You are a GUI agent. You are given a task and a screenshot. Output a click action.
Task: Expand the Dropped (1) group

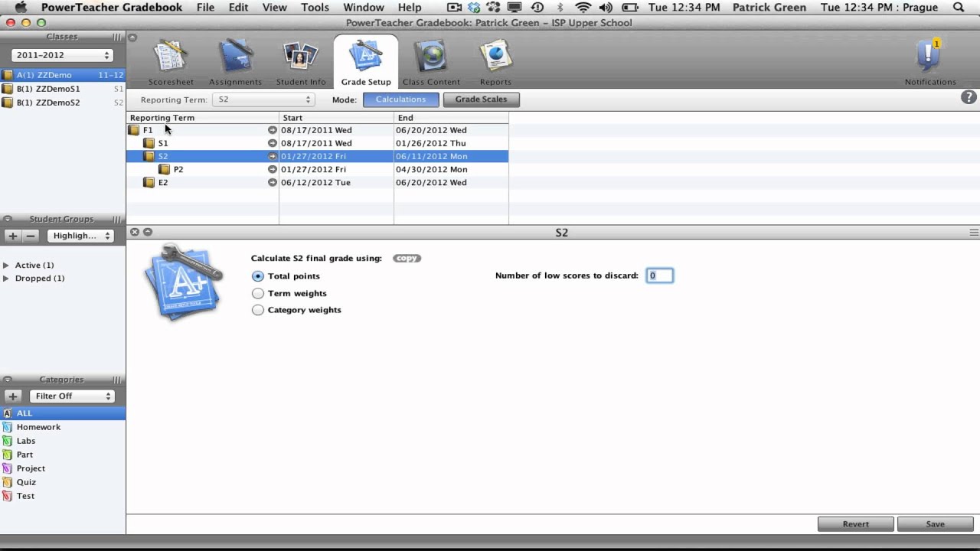6,278
